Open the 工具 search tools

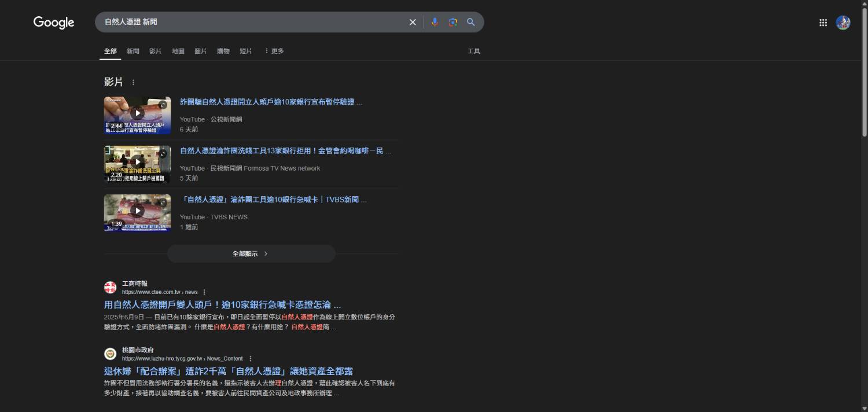coord(474,51)
